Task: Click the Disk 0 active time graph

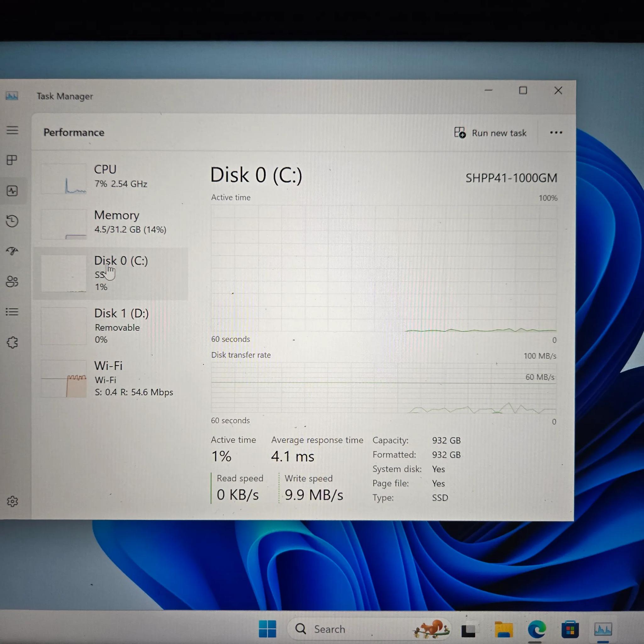Action: pos(383,268)
